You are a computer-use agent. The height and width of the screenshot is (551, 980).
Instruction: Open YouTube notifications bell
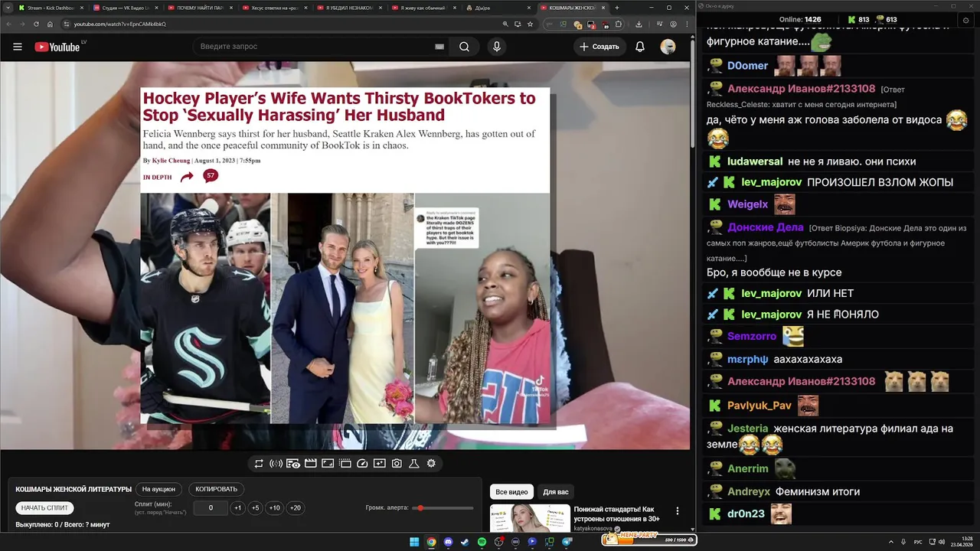(640, 47)
